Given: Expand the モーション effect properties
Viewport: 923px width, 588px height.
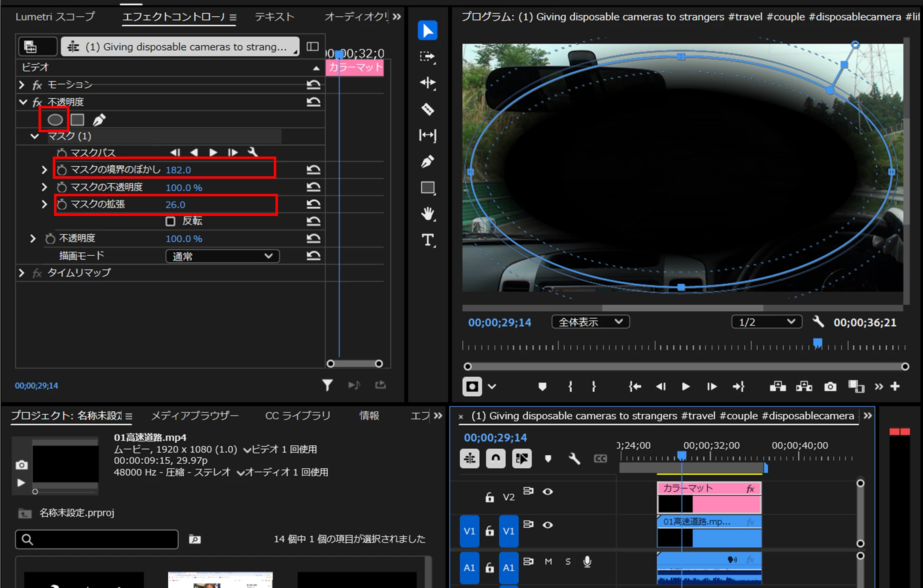Looking at the screenshot, I should coord(22,85).
